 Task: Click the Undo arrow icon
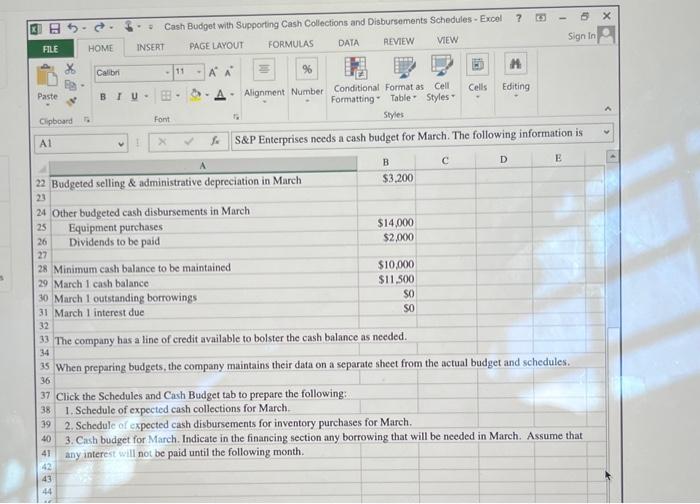(72, 28)
